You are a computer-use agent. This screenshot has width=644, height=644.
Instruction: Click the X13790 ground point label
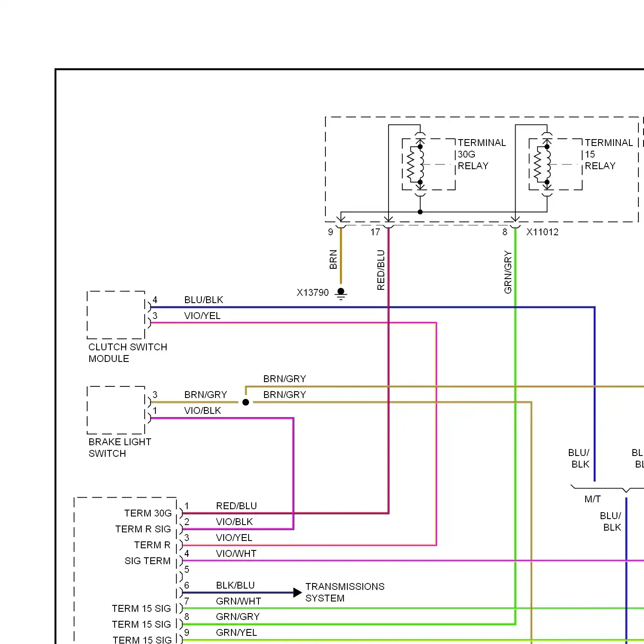pos(313,293)
